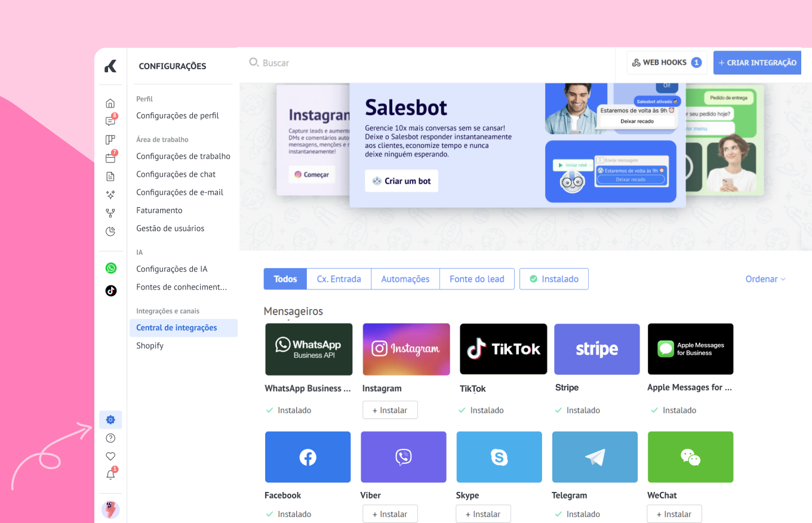
Task: Open the notifications bell icon
Action: tap(110, 475)
